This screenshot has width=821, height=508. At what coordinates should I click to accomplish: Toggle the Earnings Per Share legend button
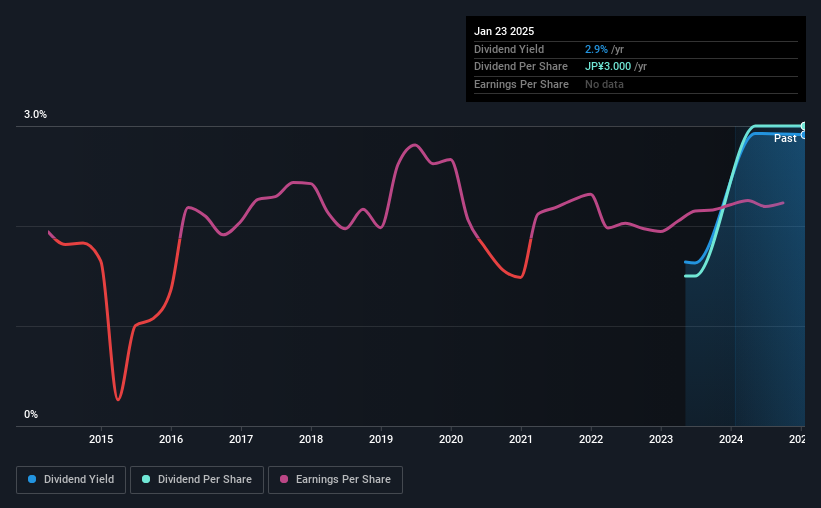[x=335, y=480]
